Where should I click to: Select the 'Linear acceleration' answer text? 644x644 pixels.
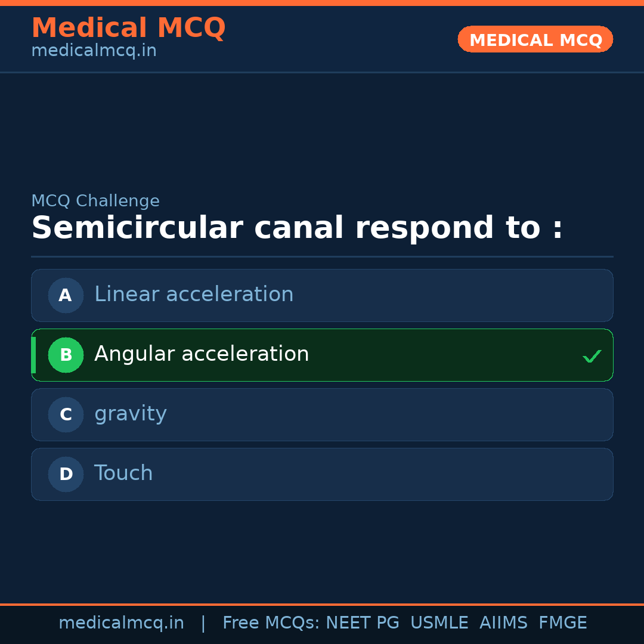194,295
